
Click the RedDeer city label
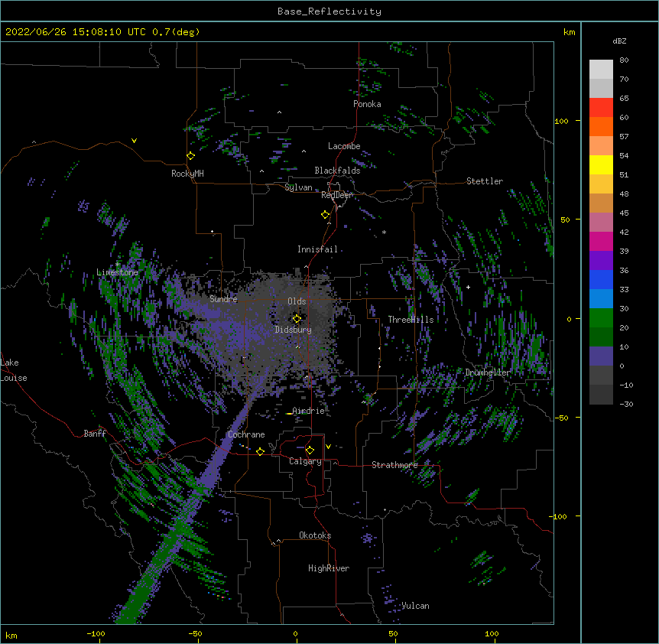pyautogui.click(x=336, y=195)
